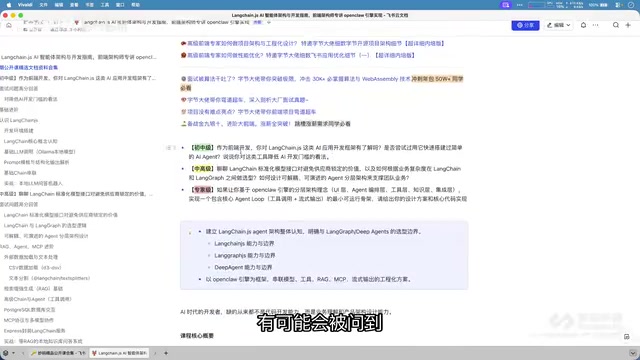The height and width of the screenshot is (360, 640).
Task: Jump to PostgreSQL数据库交互 in outline
Action: coord(29,310)
